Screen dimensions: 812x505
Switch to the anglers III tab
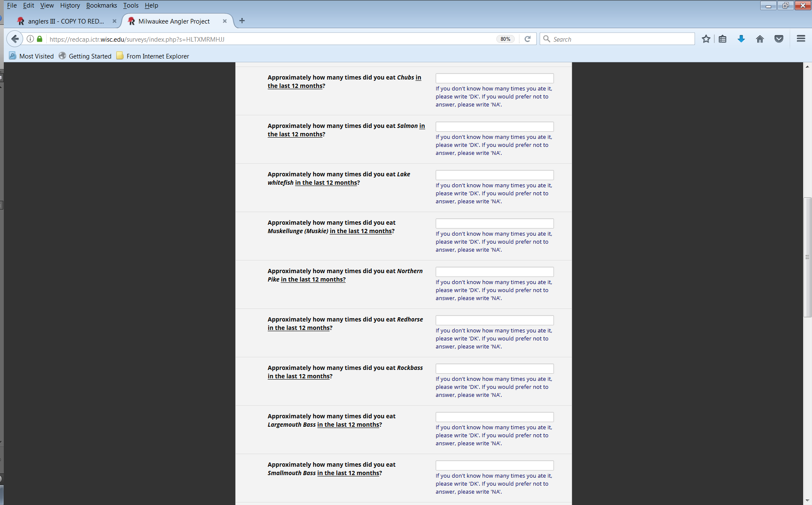(x=65, y=21)
